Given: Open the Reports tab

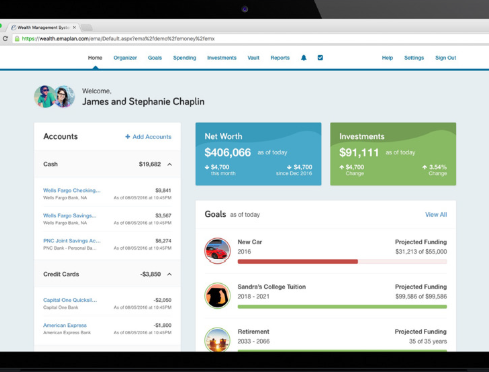Looking at the screenshot, I should tap(280, 58).
